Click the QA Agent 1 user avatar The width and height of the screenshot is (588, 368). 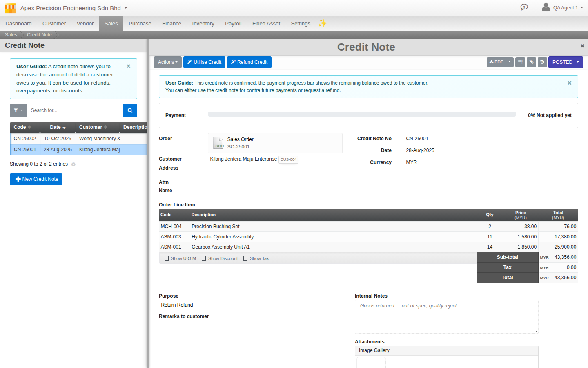click(546, 7)
